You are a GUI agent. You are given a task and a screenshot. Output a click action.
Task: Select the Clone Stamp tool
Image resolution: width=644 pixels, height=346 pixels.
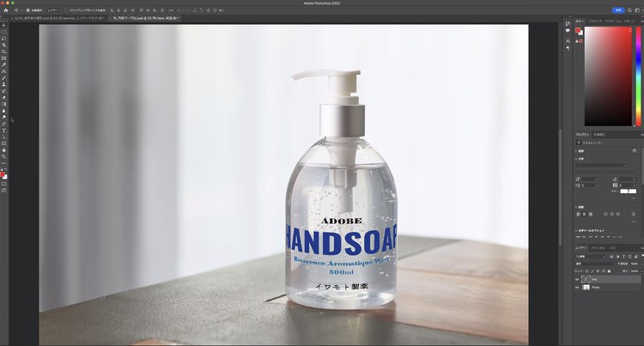coord(4,84)
